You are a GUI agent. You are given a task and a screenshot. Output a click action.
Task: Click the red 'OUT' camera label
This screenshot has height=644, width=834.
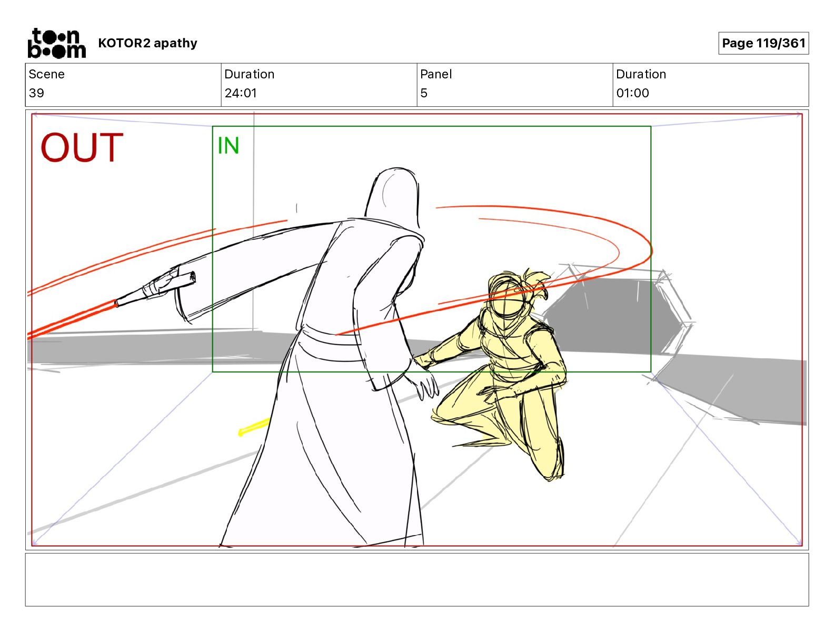pos(82,147)
